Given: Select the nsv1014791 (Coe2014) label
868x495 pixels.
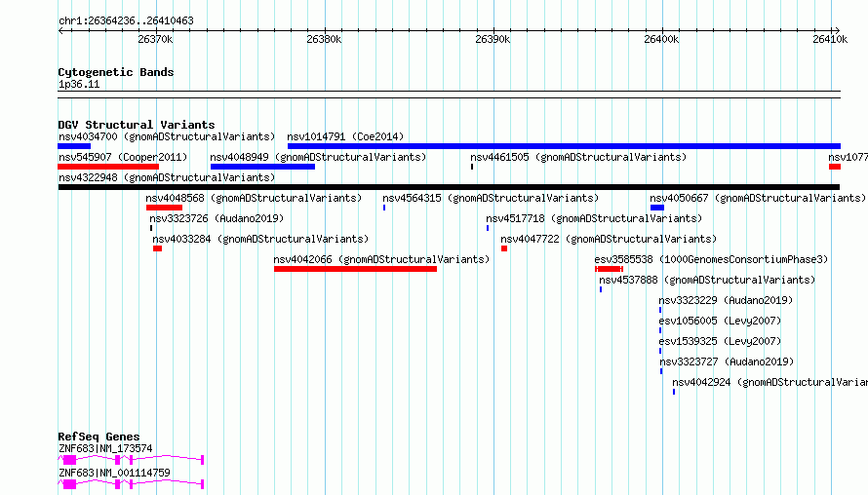Looking at the screenshot, I should click(345, 136).
